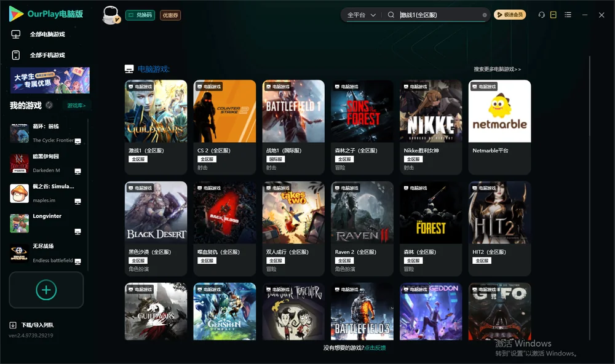Click the search magnifier icon
The image size is (615, 364).
coord(391,15)
